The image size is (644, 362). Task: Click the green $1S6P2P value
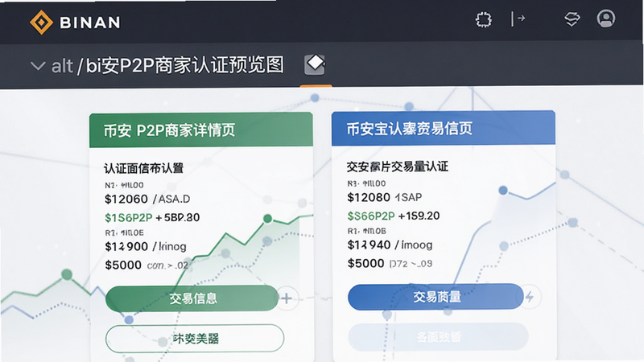[x=129, y=217]
